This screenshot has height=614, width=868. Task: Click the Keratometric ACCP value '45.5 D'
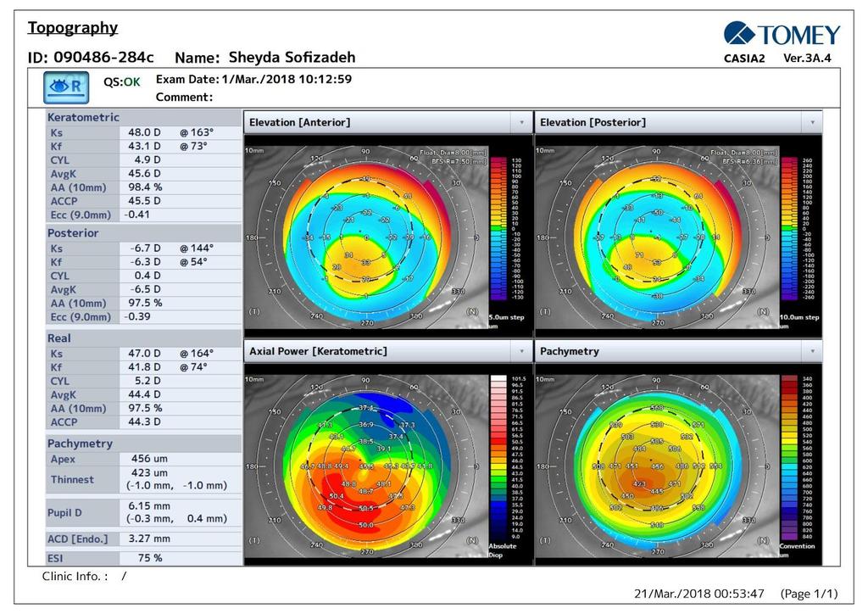point(144,201)
